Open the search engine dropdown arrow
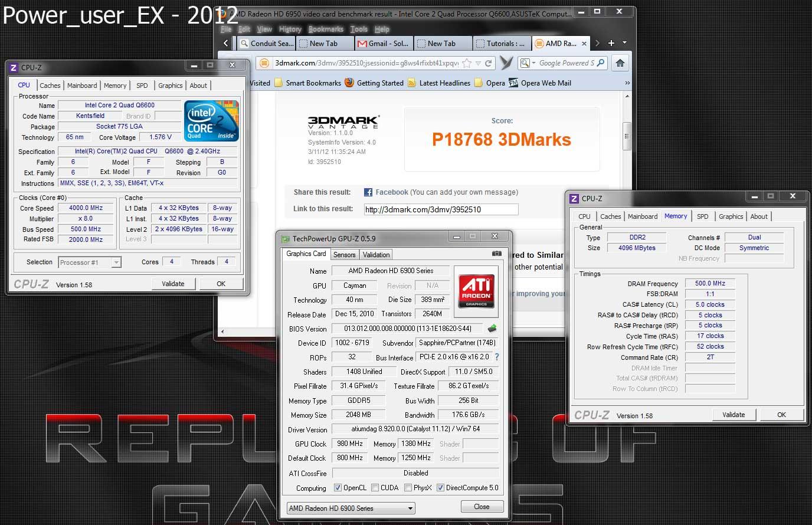 coord(533,63)
